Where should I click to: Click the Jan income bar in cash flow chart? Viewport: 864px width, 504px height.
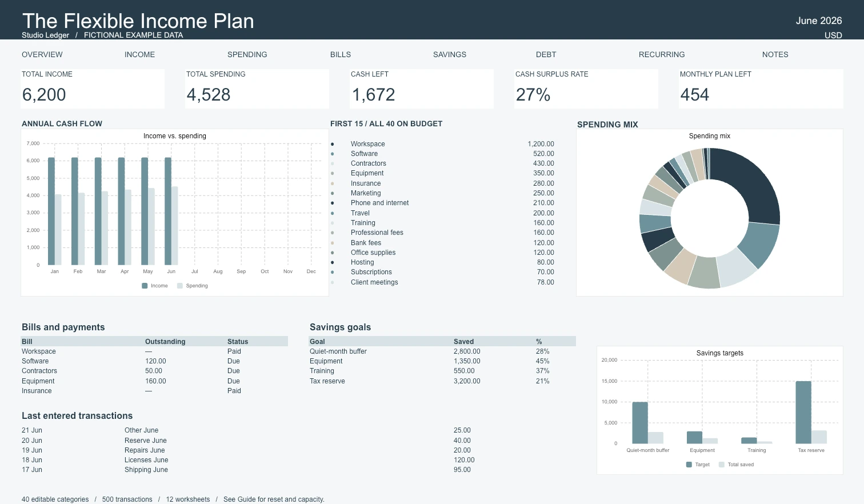pos(51,211)
